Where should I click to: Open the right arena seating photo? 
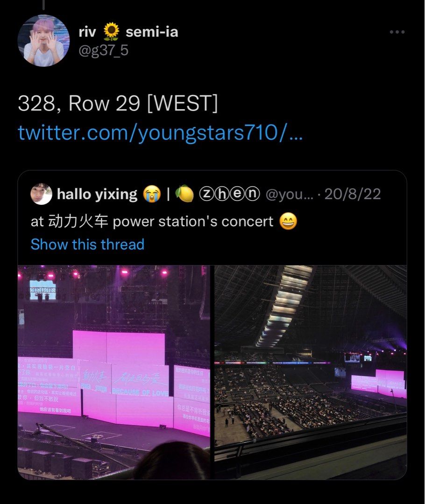click(x=311, y=372)
